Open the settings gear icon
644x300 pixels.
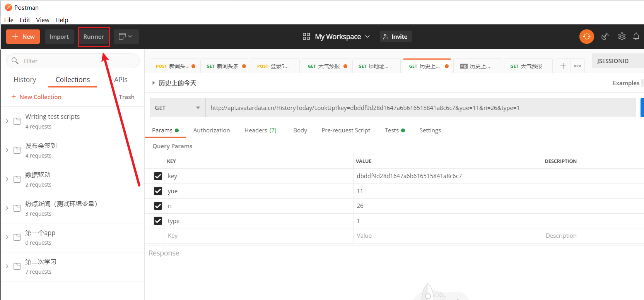pyautogui.click(x=622, y=36)
